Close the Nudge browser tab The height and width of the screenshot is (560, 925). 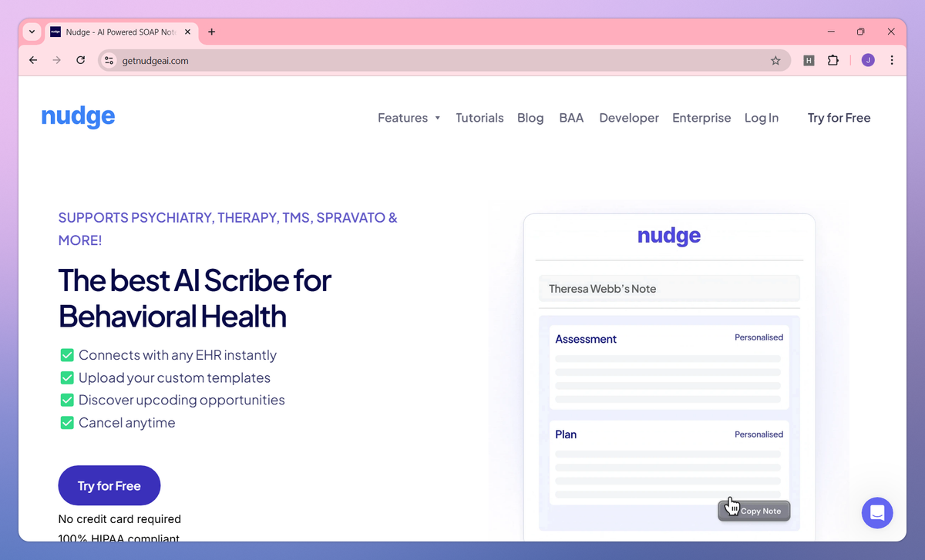(187, 32)
